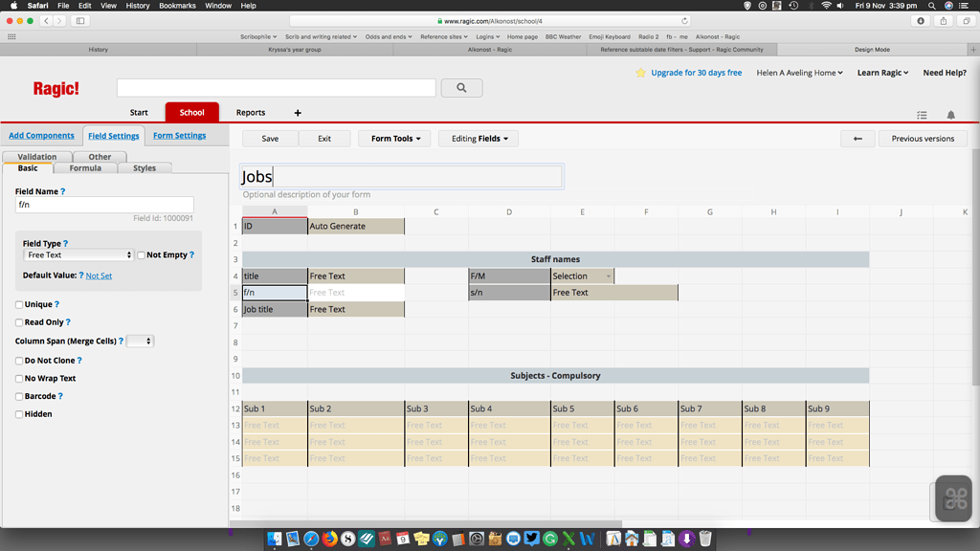Image resolution: width=980 pixels, height=551 pixels.
Task: Expand the Form Tools menu
Action: [x=394, y=139]
